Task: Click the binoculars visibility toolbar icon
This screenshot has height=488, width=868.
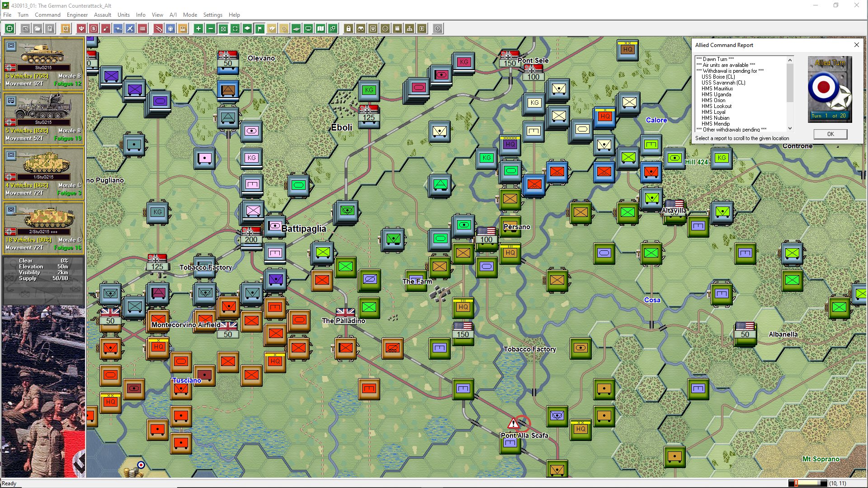Action: pos(361,28)
